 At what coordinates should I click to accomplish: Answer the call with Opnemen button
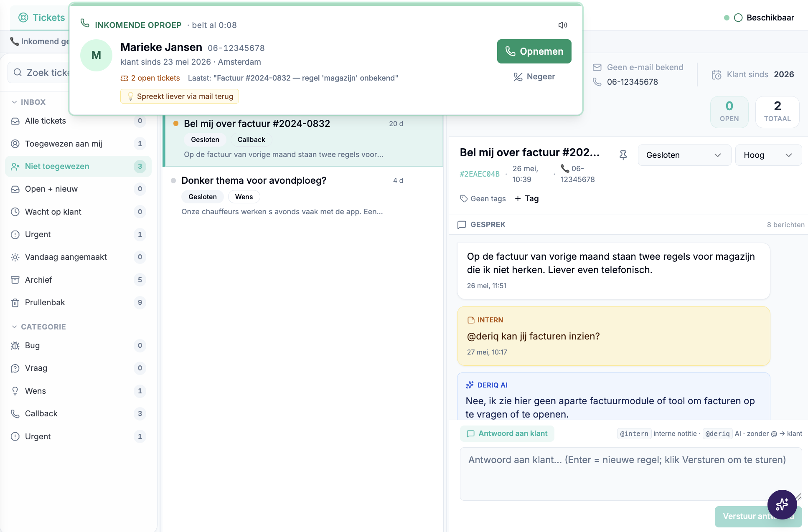(534, 51)
